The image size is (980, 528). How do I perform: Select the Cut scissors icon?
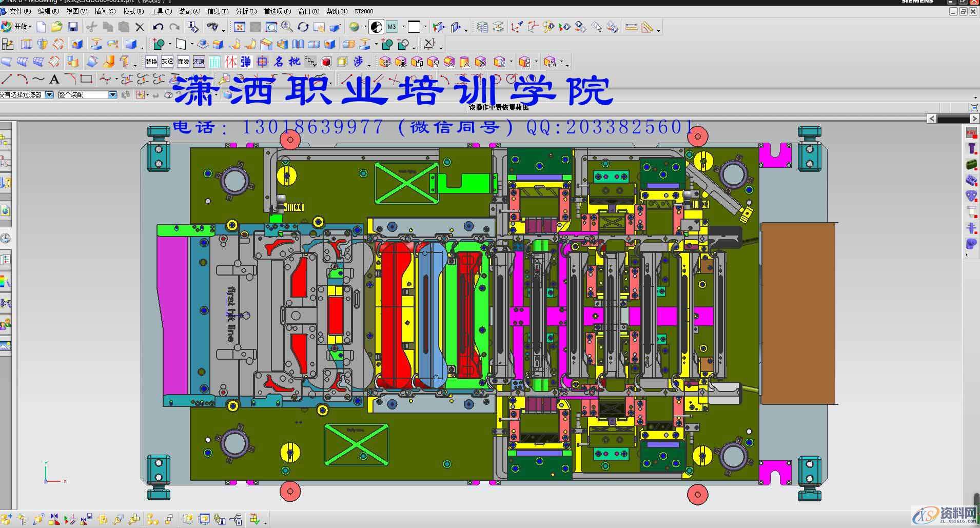91,27
